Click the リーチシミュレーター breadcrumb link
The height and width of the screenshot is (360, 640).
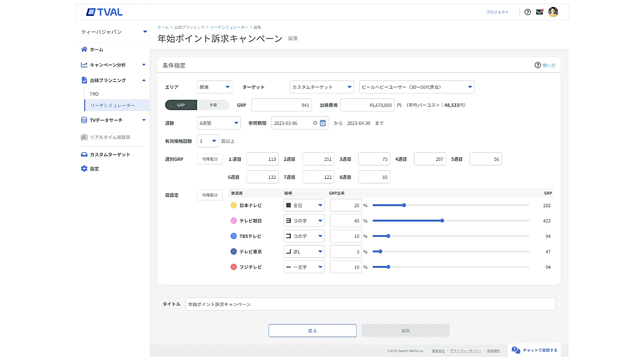(229, 27)
